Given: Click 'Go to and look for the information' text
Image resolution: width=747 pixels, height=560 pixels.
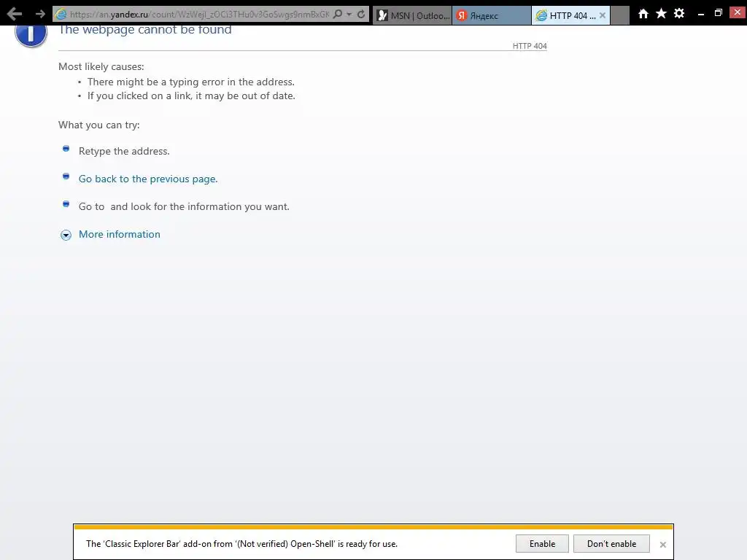Looking at the screenshot, I should (184, 206).
